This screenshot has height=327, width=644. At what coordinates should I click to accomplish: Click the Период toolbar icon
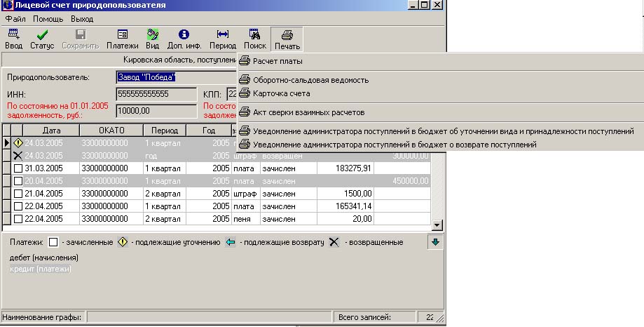point(223,34)
